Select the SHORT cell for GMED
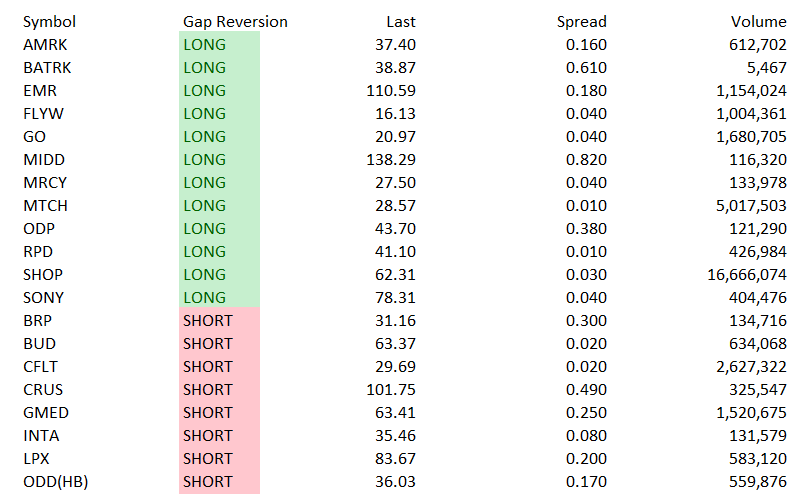Image resolution: width=792 pixels, height=494 pixels. 219,413
